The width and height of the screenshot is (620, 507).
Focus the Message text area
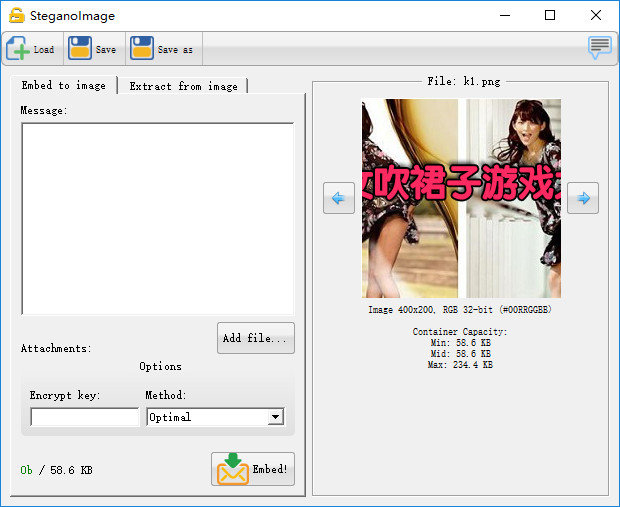click(157, 219)
